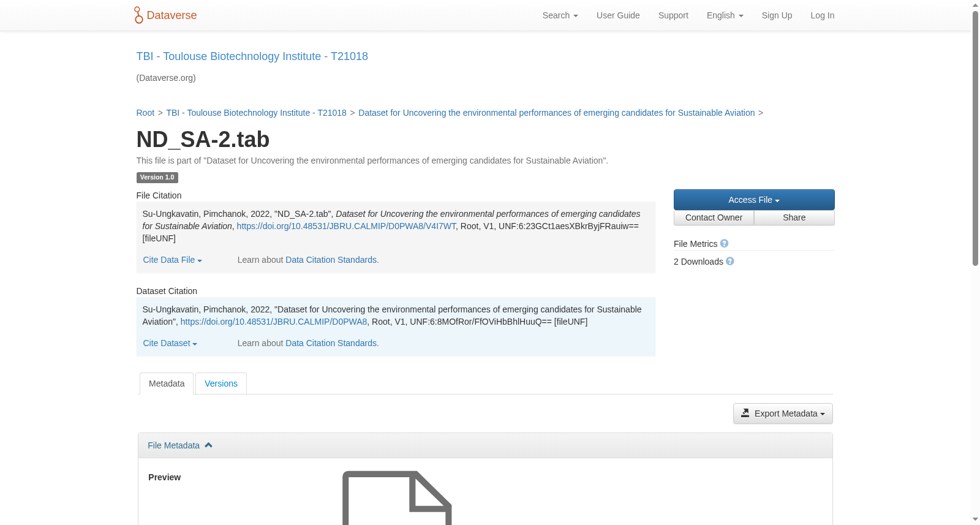Click Log In in navbar
Image resolution: width=980 pixels, height=525 pixels.
pyautogui.click(x=822, y=15)
